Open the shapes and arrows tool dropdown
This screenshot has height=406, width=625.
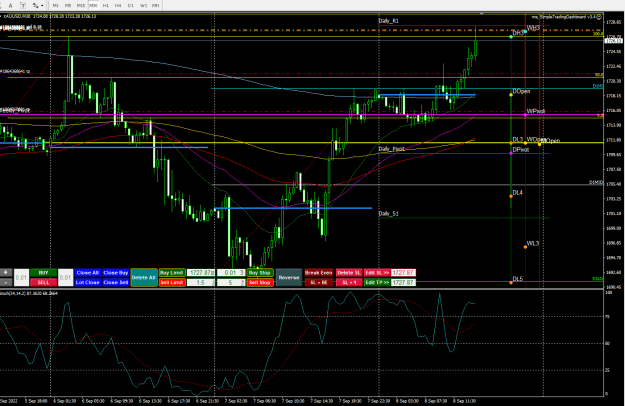(37, 6)
